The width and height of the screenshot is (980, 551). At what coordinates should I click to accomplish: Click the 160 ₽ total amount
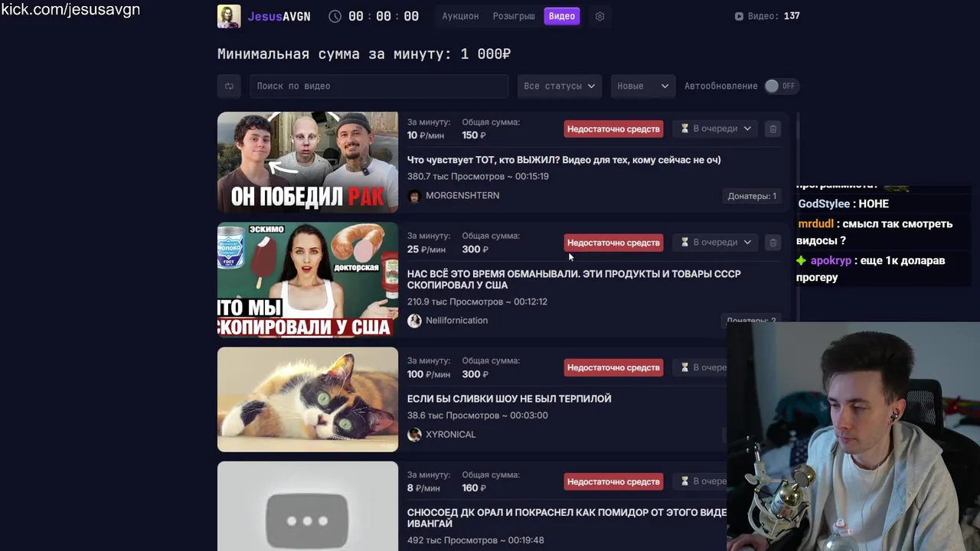475,488
